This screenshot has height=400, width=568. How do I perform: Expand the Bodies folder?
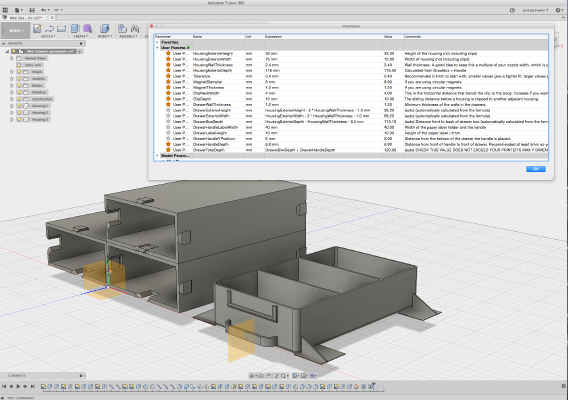tap(12, 86)
